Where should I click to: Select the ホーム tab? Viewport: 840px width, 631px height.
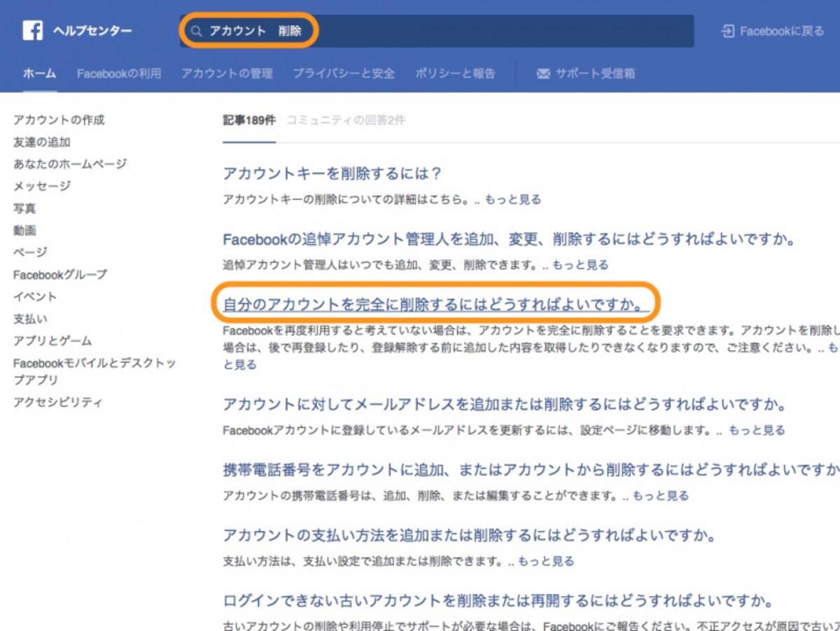point(39,73)
